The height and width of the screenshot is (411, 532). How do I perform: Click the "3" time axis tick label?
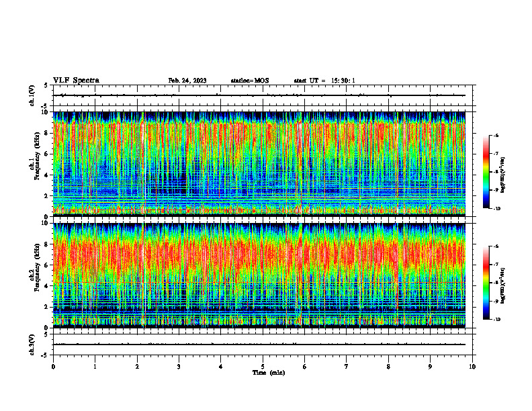coord(179,367)
